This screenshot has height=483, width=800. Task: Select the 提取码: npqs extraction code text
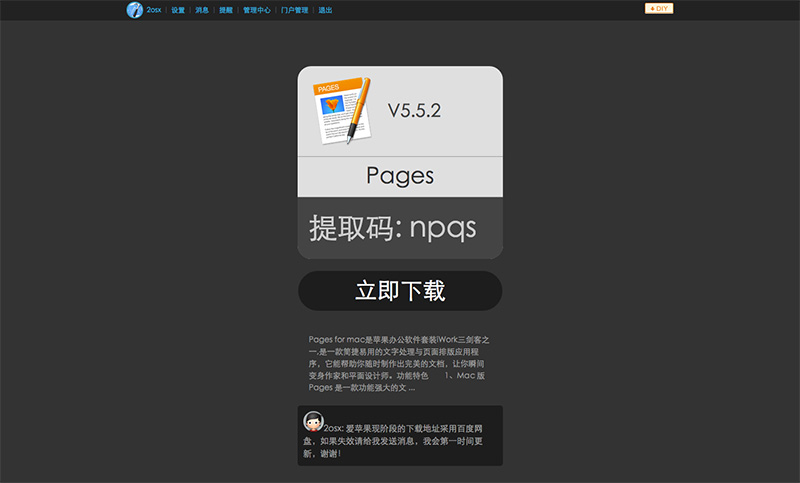[x=392, y=228]
